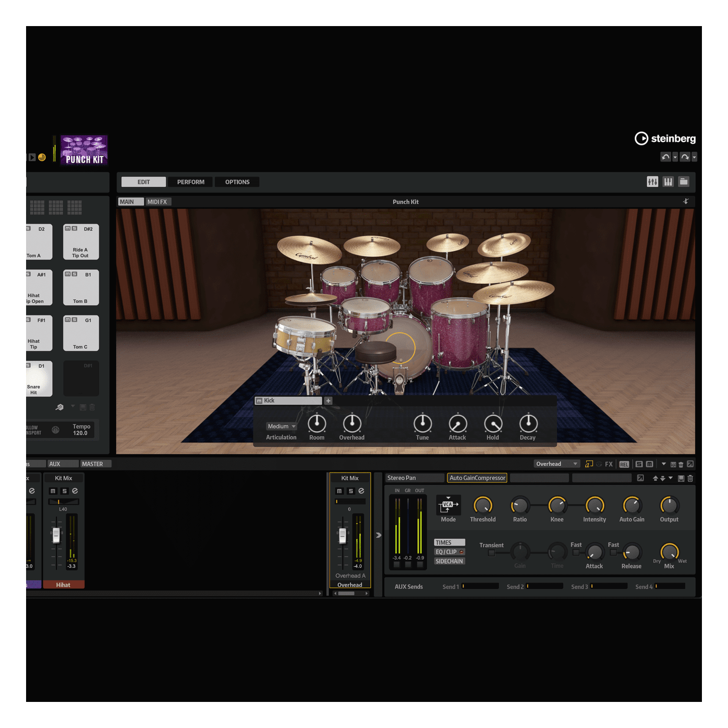Click the pin icon beside Punch Kit title

[686, 201]
